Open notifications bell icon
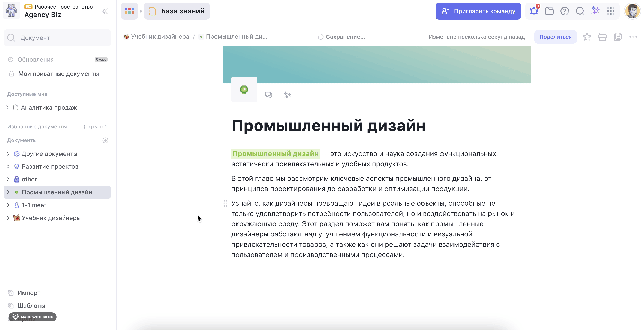This screenshot has height=330, width=644. (x=534, y=11)
